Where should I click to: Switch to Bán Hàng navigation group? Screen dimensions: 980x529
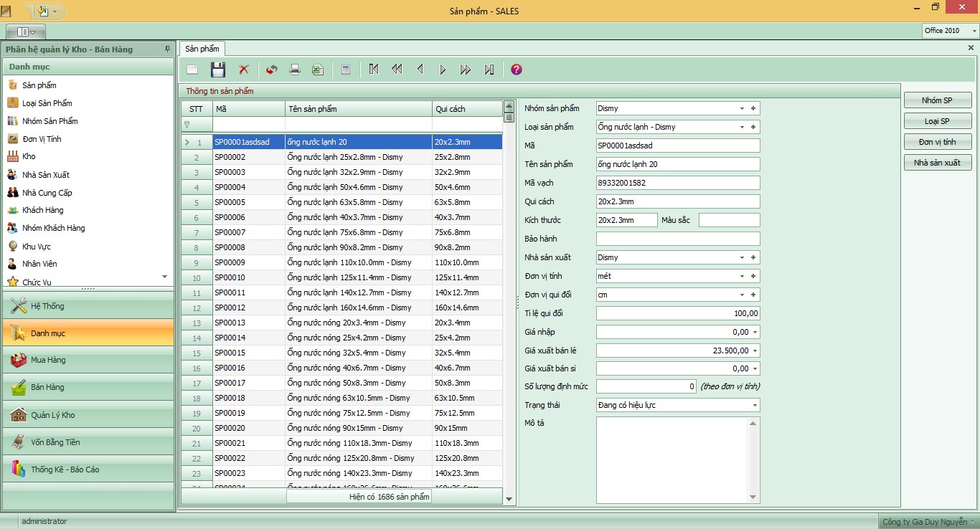pos(88,387)
